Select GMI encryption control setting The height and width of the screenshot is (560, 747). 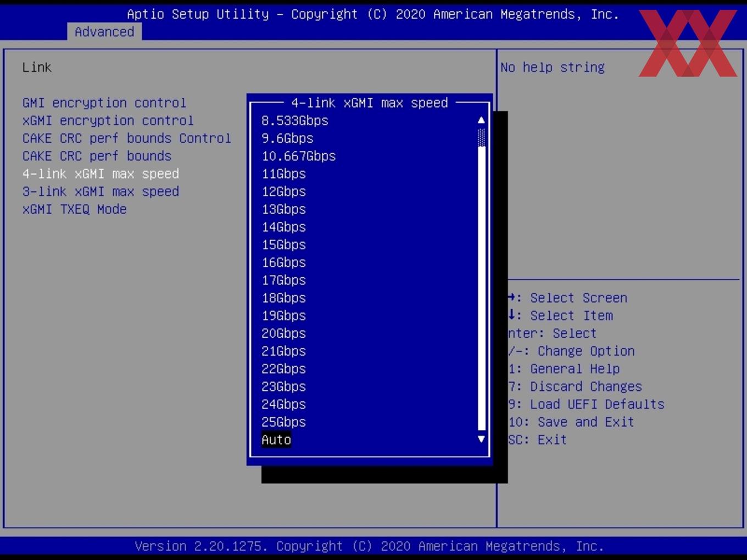(104, 103)
